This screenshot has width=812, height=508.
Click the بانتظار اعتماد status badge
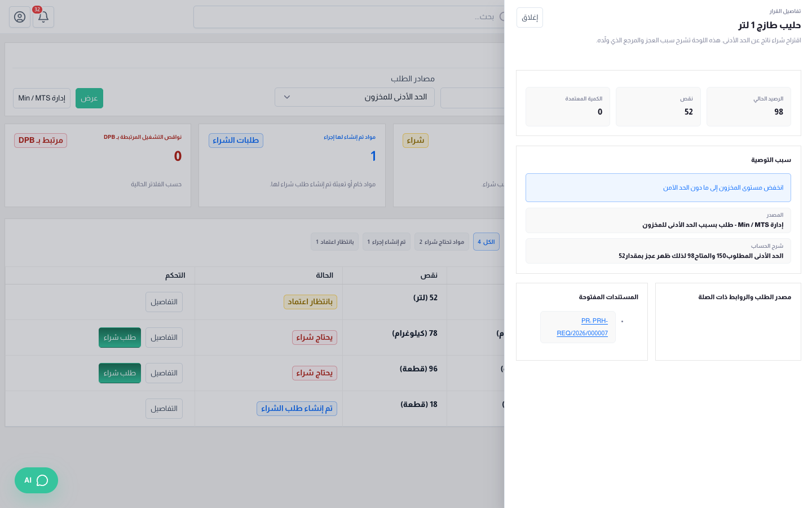click(310, 302)
